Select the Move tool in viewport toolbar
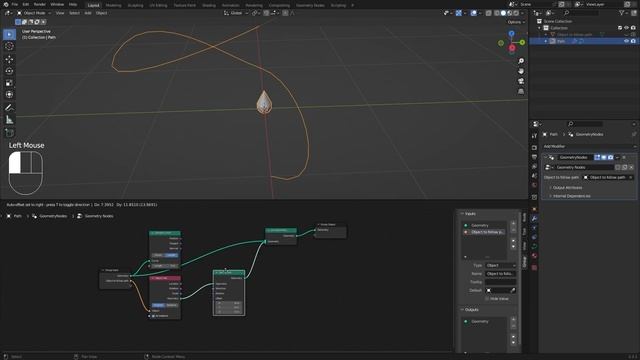The image size is (640, 360). click(x=9, y=59)
